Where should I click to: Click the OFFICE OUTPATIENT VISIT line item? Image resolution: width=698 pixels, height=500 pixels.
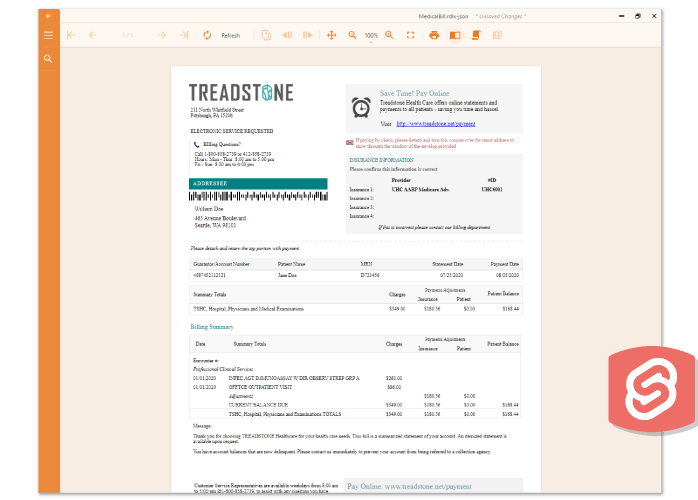point(260,387)
